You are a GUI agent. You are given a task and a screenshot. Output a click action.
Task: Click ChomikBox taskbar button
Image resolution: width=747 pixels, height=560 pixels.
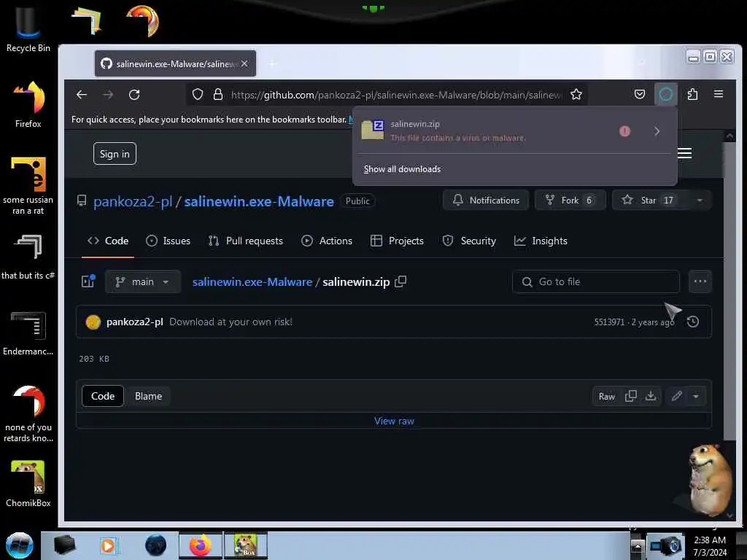tap(246, 545)
